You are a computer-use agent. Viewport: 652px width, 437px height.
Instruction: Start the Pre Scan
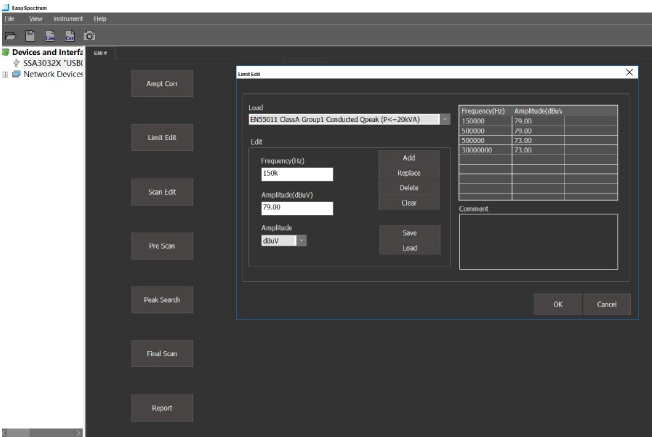click(x=162, y=246)
